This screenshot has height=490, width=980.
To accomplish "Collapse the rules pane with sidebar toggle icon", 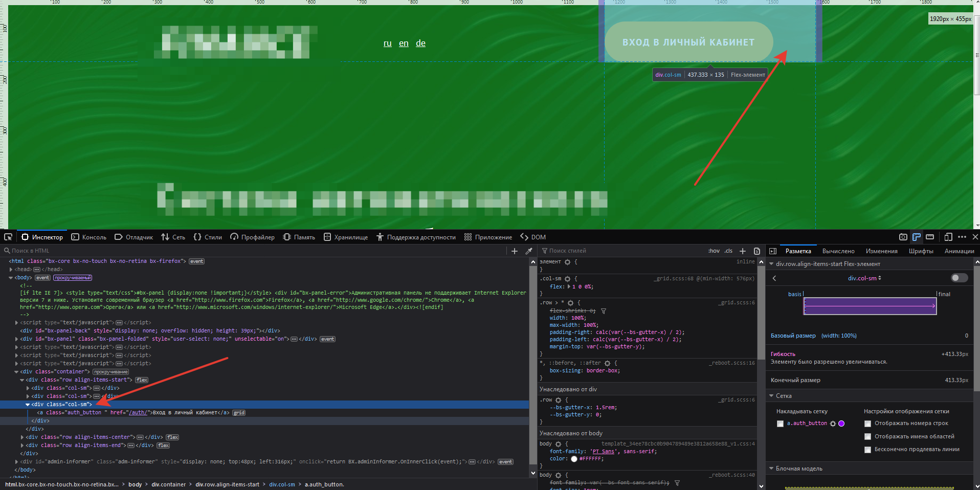I will click(x=773, y=251).
